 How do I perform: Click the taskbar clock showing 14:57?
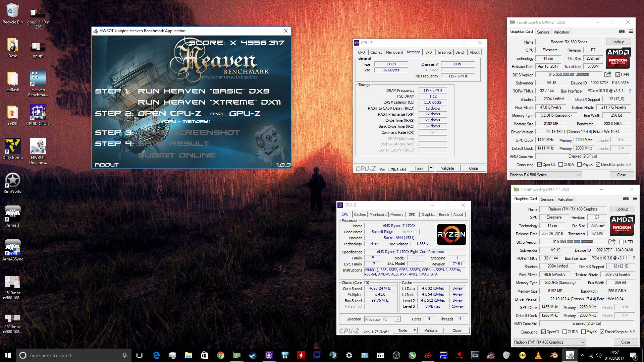click(614, 355)
